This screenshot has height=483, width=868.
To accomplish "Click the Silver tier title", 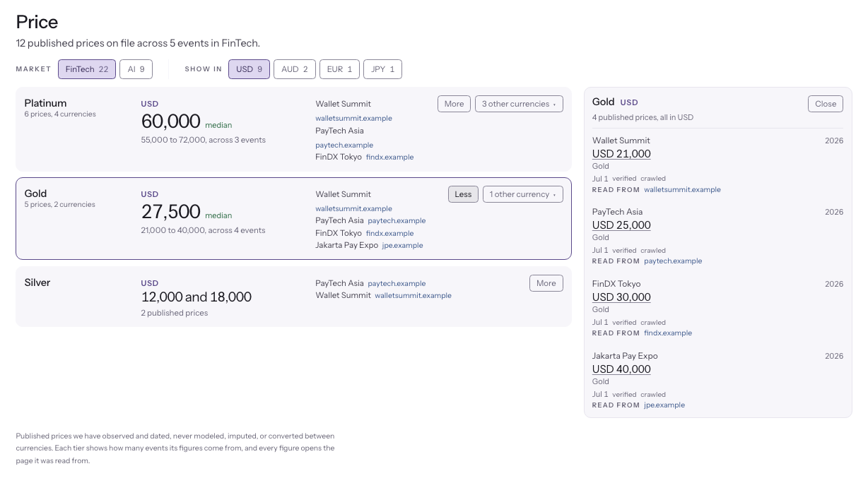I will coord(37,282).
